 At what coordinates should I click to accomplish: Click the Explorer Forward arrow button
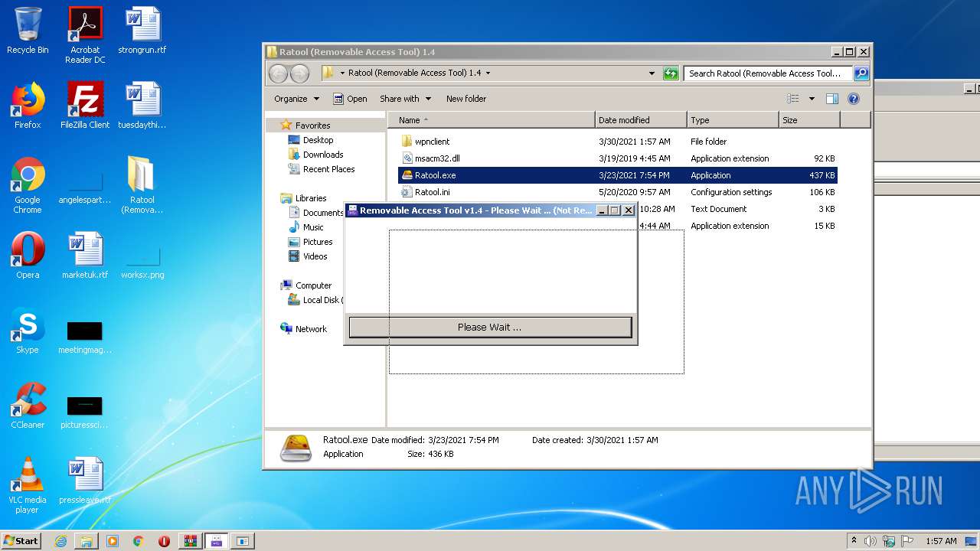point(299,73)
